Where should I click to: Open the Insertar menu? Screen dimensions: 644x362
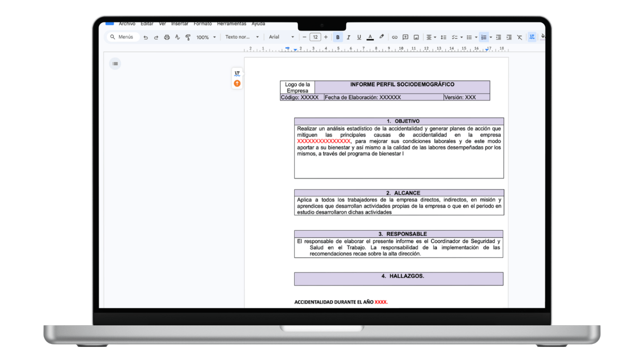[x=180, y=23]
